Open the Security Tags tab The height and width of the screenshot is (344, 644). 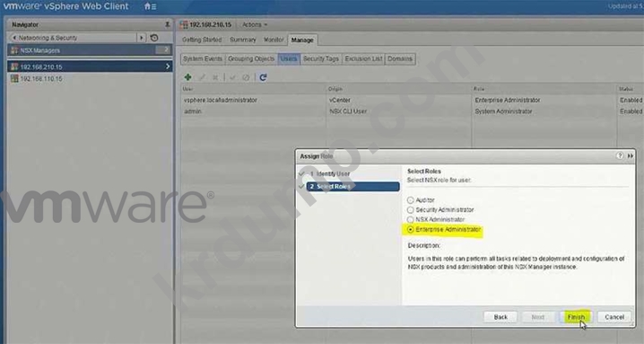pyautogui.click(x=321, y=59)
